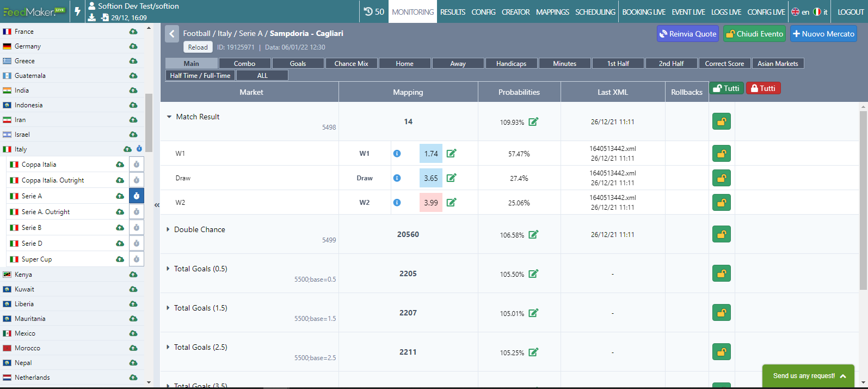
Task: Click the Nuovo Mercato button
Action: pos(823,34)
